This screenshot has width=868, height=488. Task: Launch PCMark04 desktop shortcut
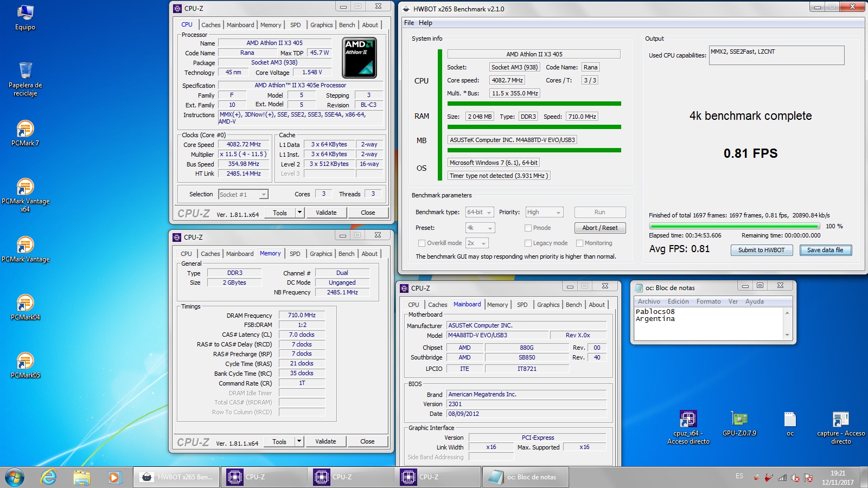tap(25, 307)
